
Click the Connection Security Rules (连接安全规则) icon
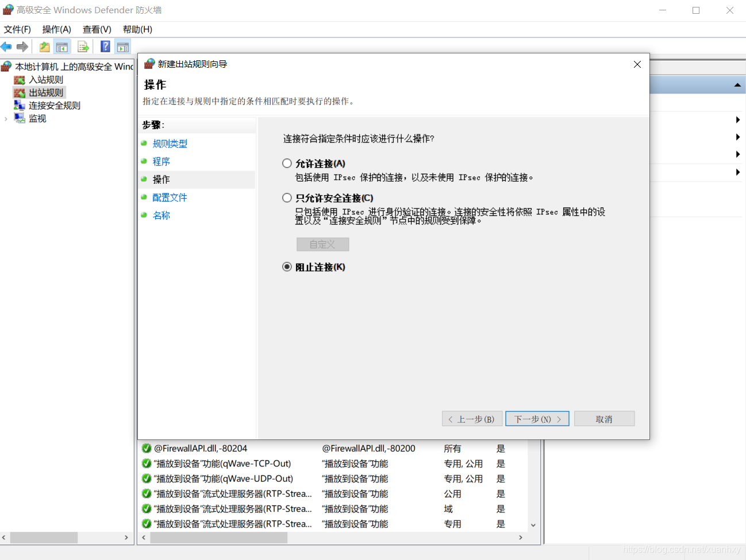(x=20, y=105)
